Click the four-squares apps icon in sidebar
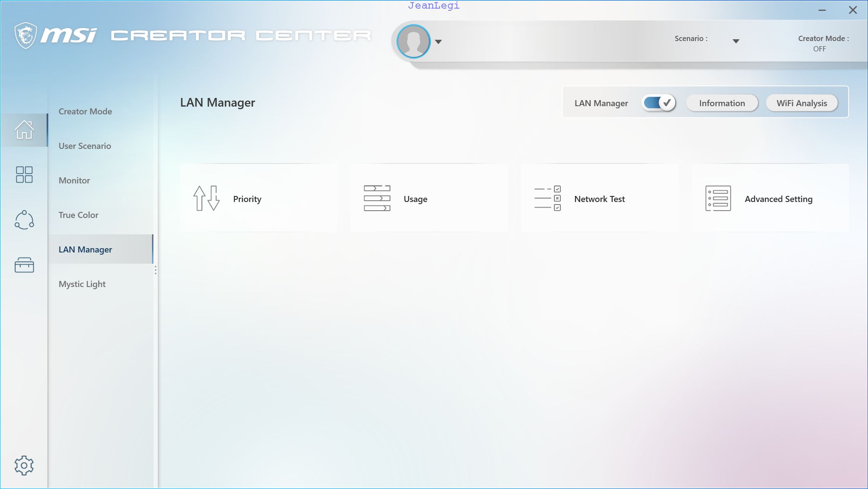 [24, 175]
